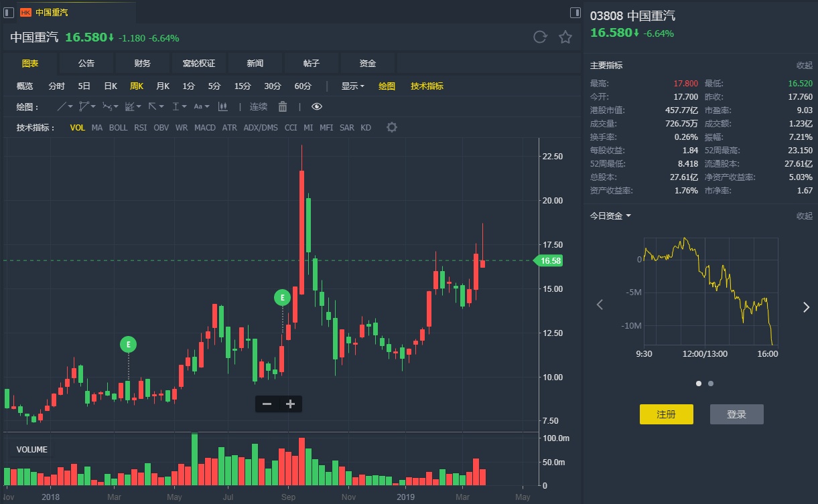Switch to the 窝轮权证 tab
This screenshot has width=818, height=504.
coord(199,63)
